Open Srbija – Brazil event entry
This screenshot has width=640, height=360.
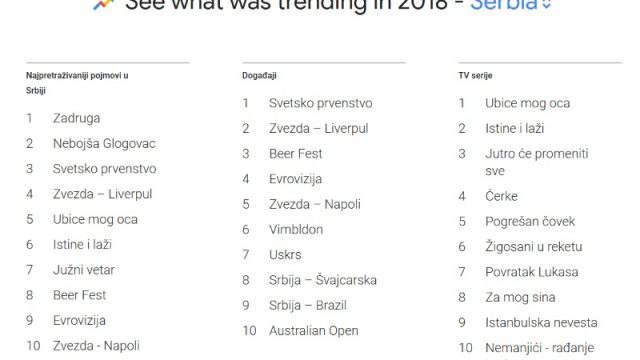coord(308,305)
